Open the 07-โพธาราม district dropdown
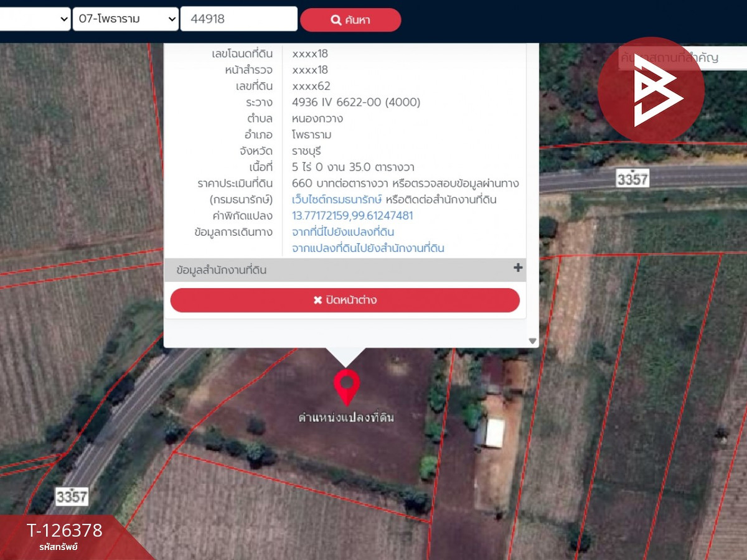The image size is (747, 560). 126,19
